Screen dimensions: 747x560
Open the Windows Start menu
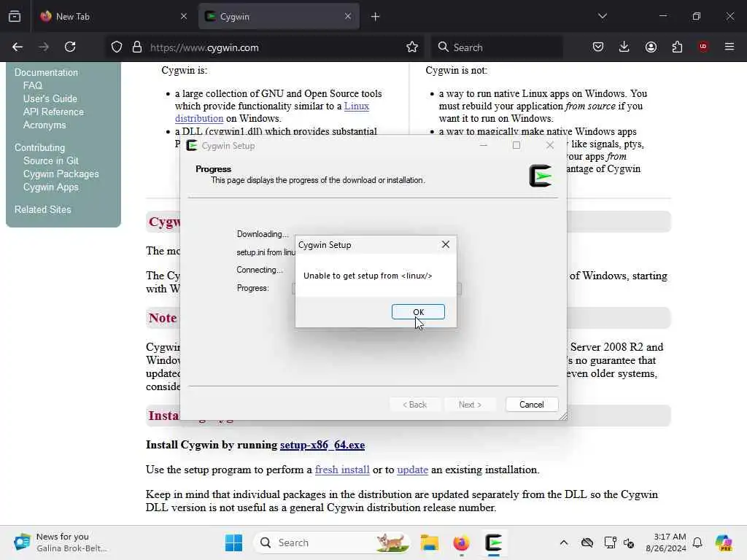(x=234, y=542)
